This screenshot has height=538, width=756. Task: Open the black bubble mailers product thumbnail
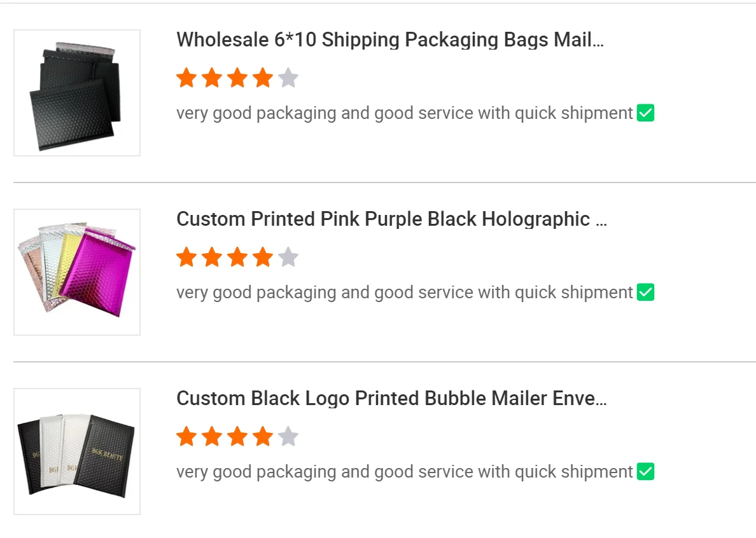click(77, 93)
